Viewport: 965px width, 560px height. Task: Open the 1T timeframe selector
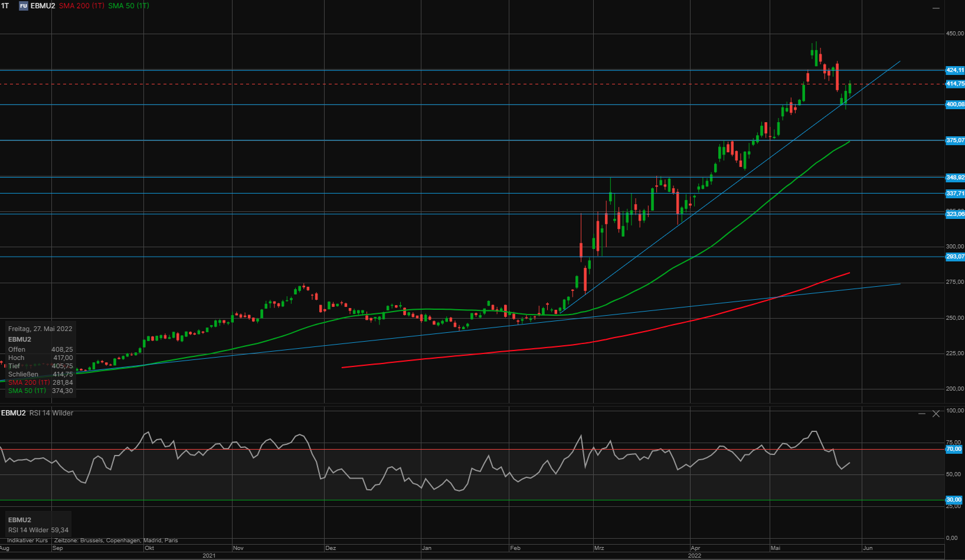(x=5, y=6)
